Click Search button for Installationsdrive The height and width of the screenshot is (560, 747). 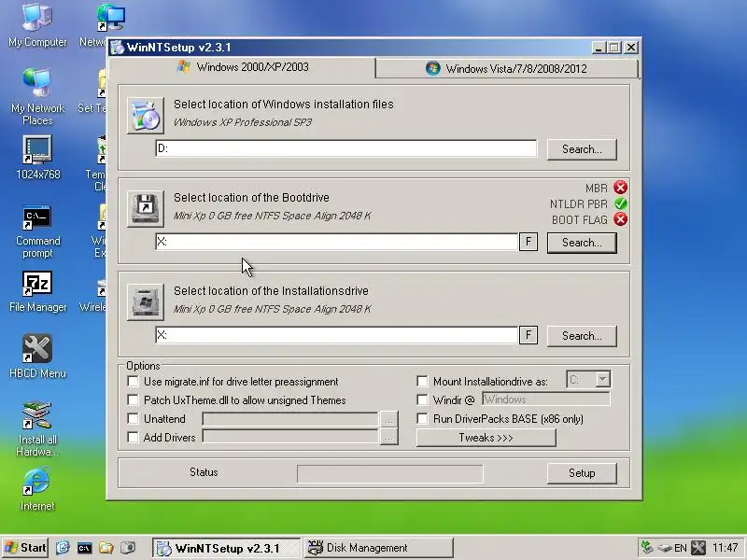[x=582, y=336]
